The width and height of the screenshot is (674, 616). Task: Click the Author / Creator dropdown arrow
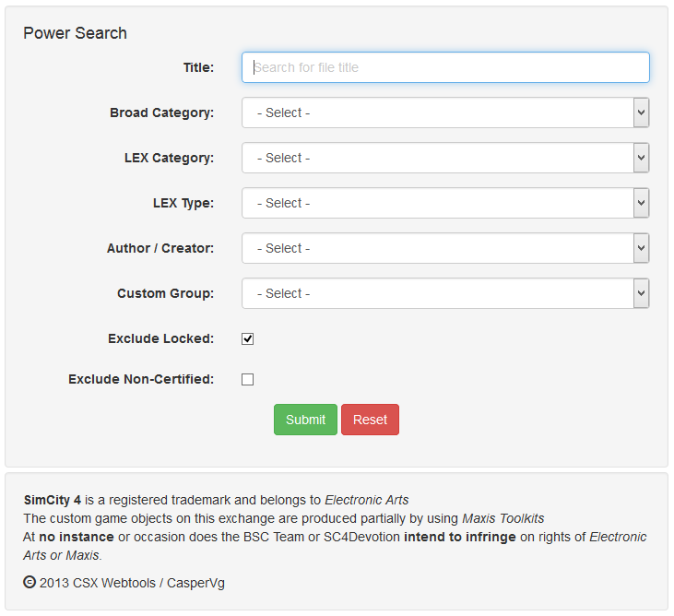pos(641,248)
